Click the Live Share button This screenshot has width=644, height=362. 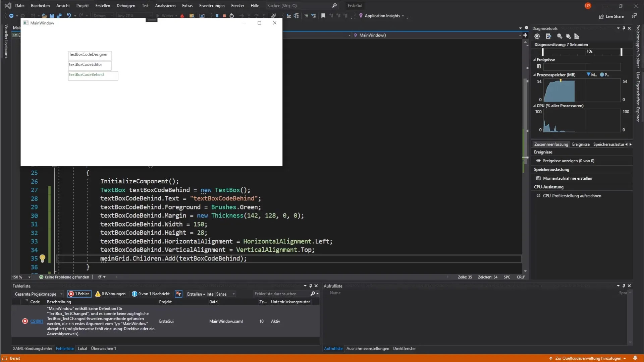pos(611,16)
